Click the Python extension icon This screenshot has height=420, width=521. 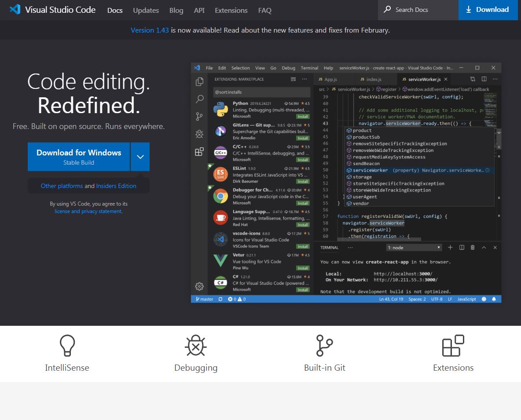tap(220, 110)
